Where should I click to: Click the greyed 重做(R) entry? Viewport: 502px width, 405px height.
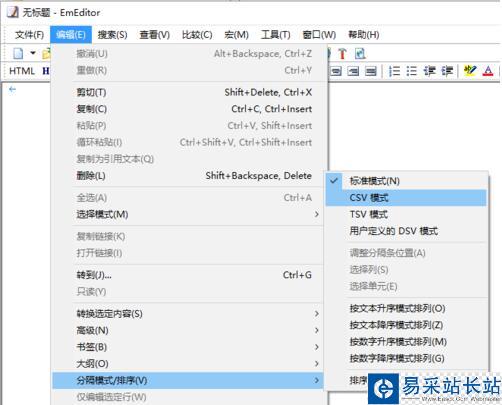click(x=188, y=70)
